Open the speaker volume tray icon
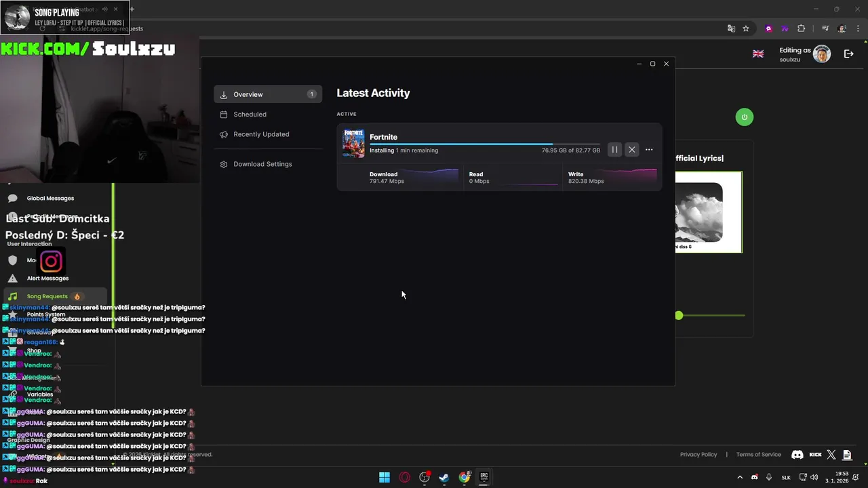 pyautogui.click(x=814, y=477)
